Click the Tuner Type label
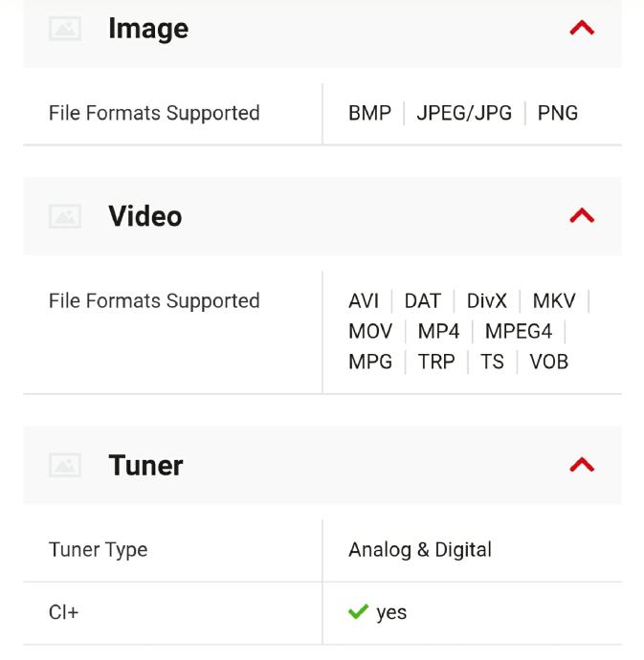 pyautogui.click(x=98, y=550)
